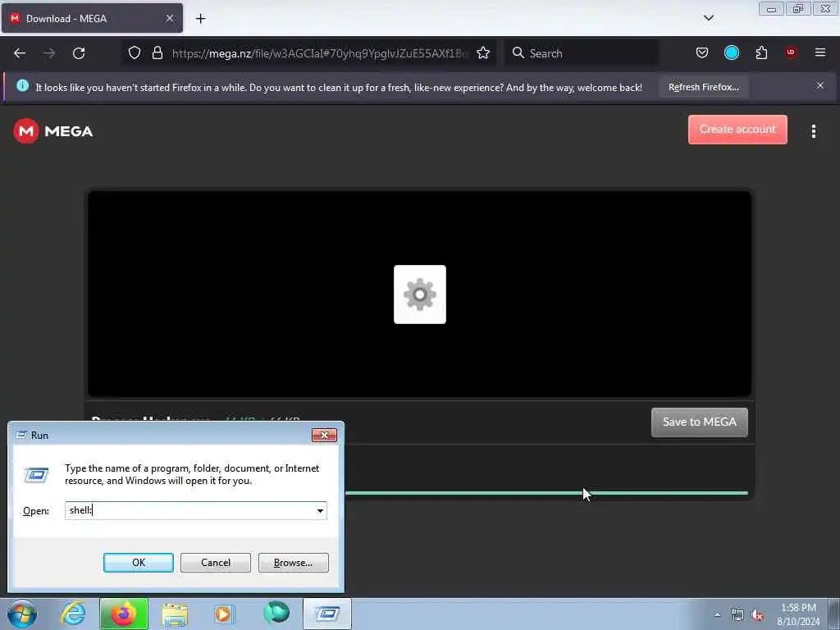The height and width of the screenshot is (630, 840).
Task: Open the Pocket save icon
Action: pyautogui.click(x=702, y=52)
